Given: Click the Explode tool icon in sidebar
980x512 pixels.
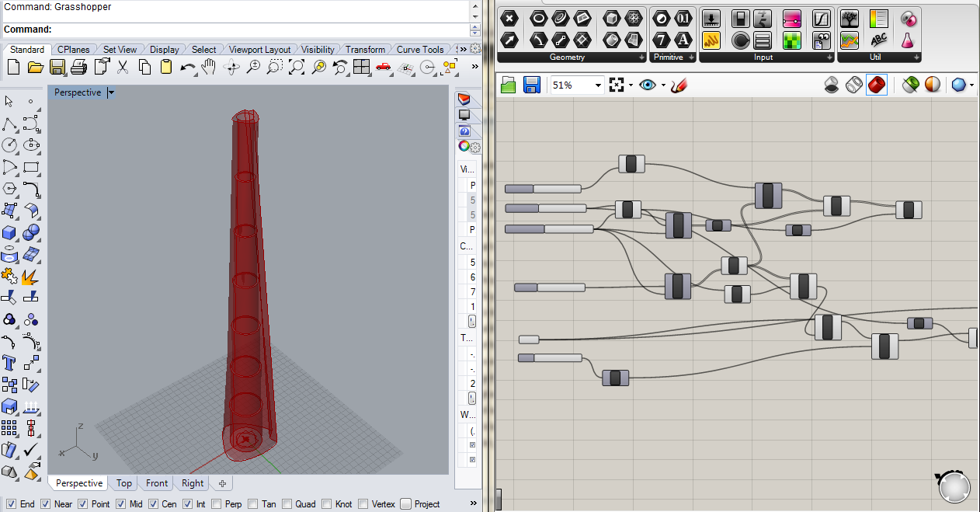Looking at the screenshot, I should click(31, 276).
